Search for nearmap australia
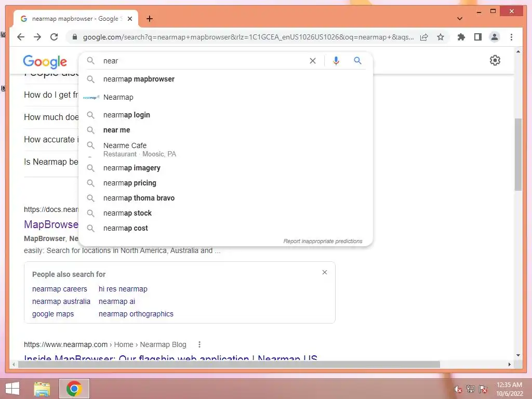 point(61,302)
